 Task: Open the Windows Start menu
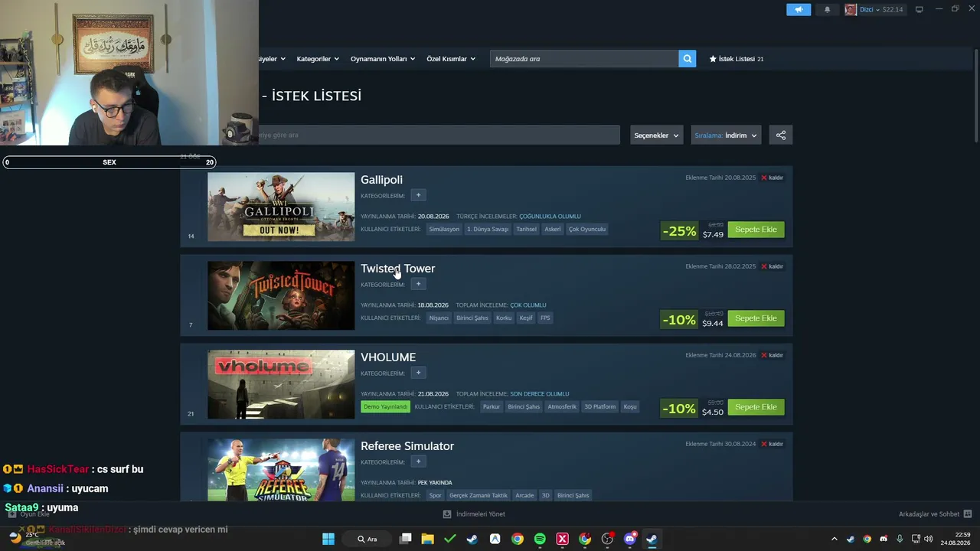click(x=328, y=539)
